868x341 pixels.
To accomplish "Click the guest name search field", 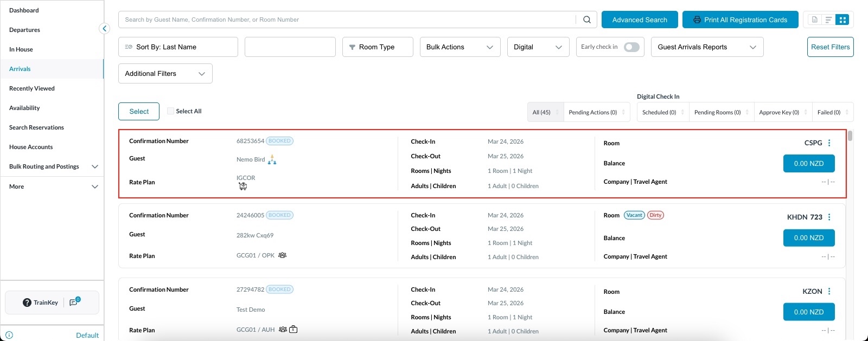I will (x=347, y=20).
